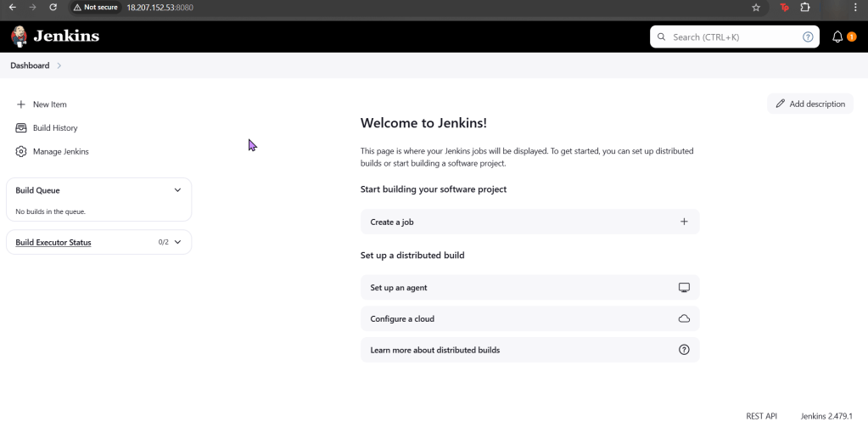Screen dimensions: 868x433
Task: Click the gear icon for Manage Jenkins
Action: pos(21,151)
